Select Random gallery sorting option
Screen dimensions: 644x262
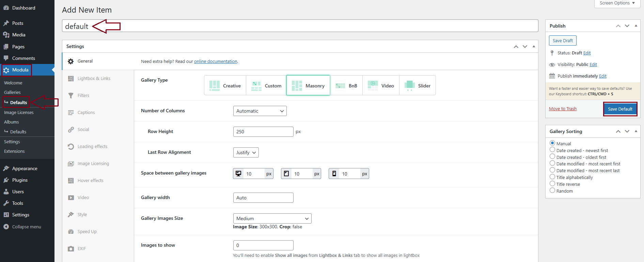click(552, 191)
